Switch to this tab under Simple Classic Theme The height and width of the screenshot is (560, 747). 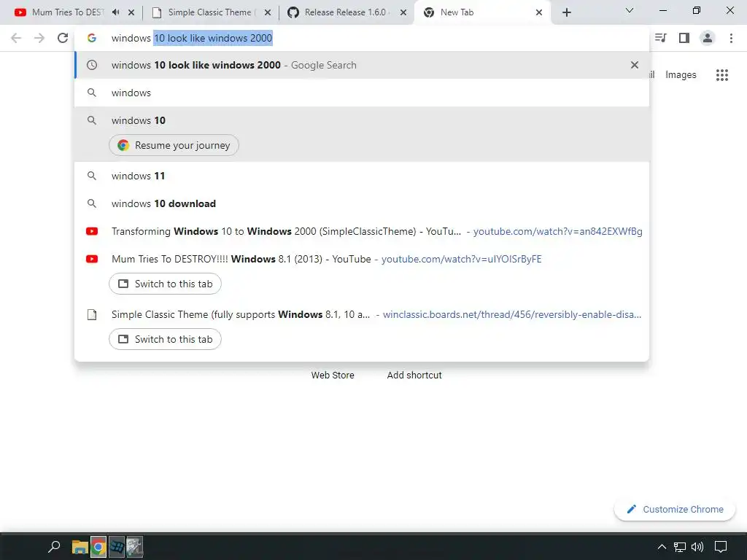point(165,339)
